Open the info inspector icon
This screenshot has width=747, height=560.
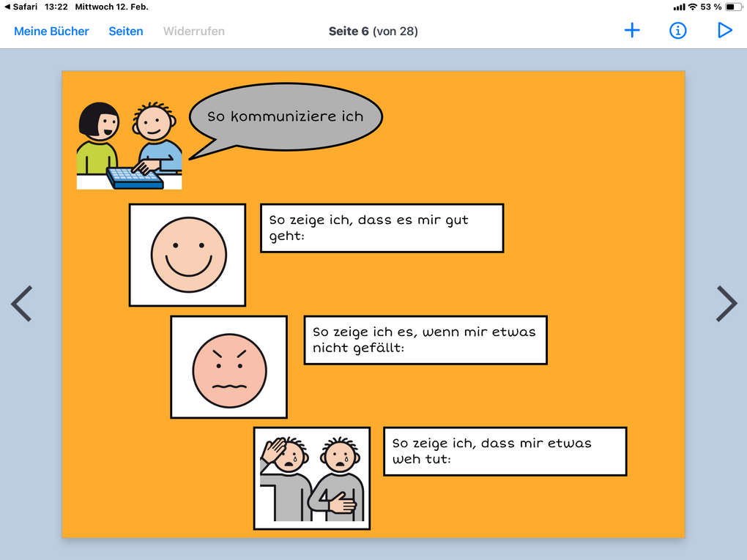(x=677, y=31)
